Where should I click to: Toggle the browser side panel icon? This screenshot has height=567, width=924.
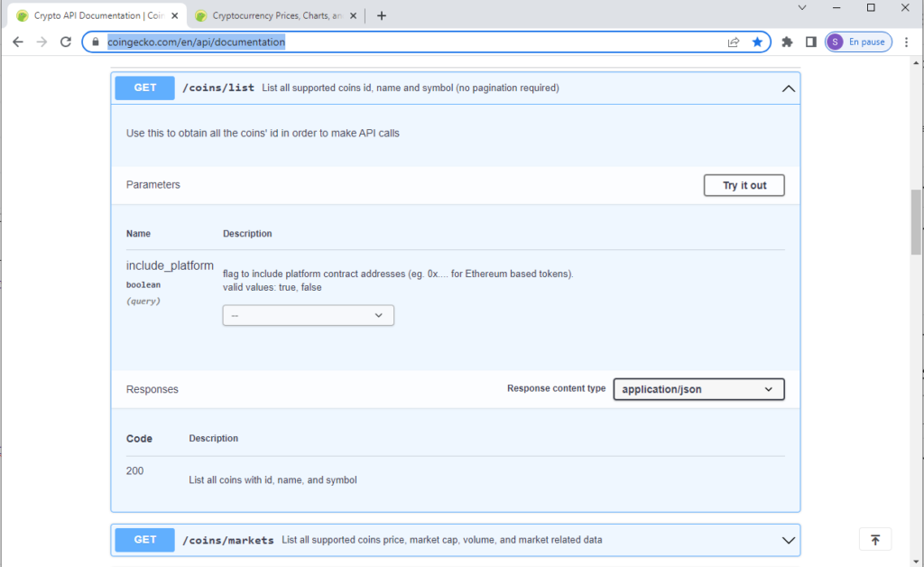pos(810,42)
